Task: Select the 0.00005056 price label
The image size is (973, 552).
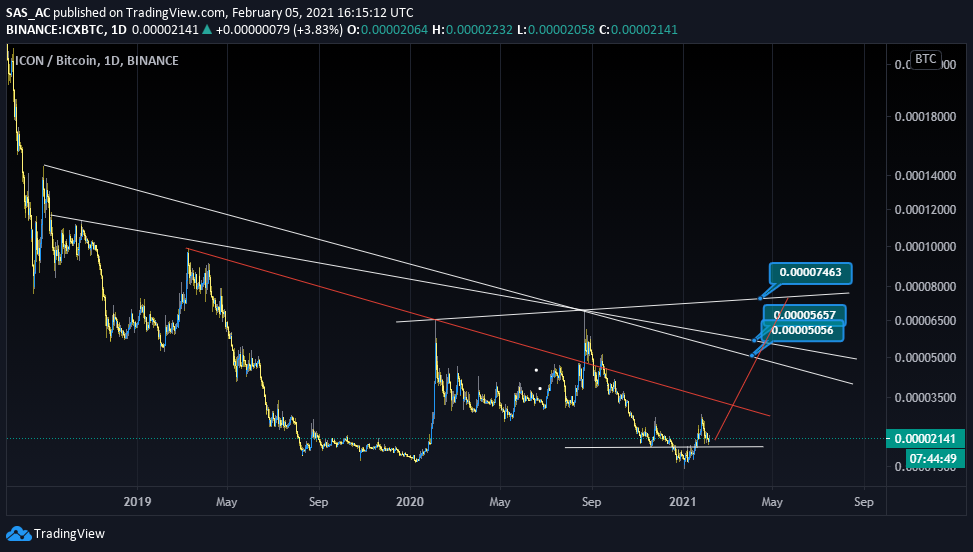Action: point(802,330)
